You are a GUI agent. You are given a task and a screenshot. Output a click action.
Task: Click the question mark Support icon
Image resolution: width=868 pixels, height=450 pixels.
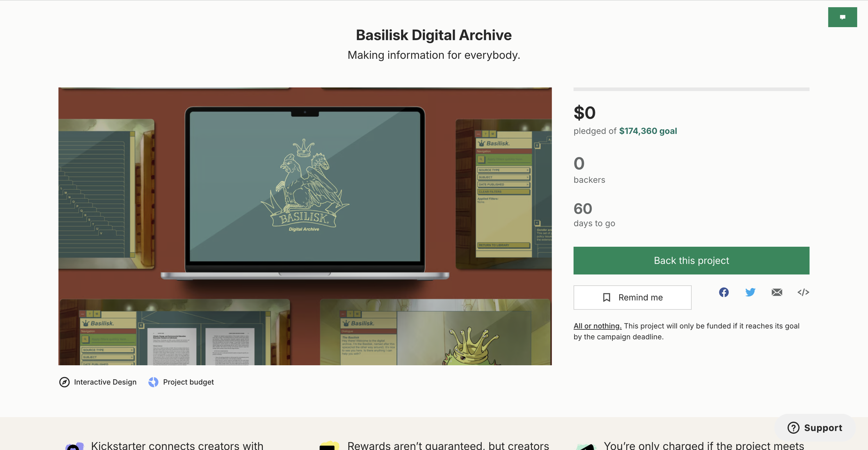(793, 428)
